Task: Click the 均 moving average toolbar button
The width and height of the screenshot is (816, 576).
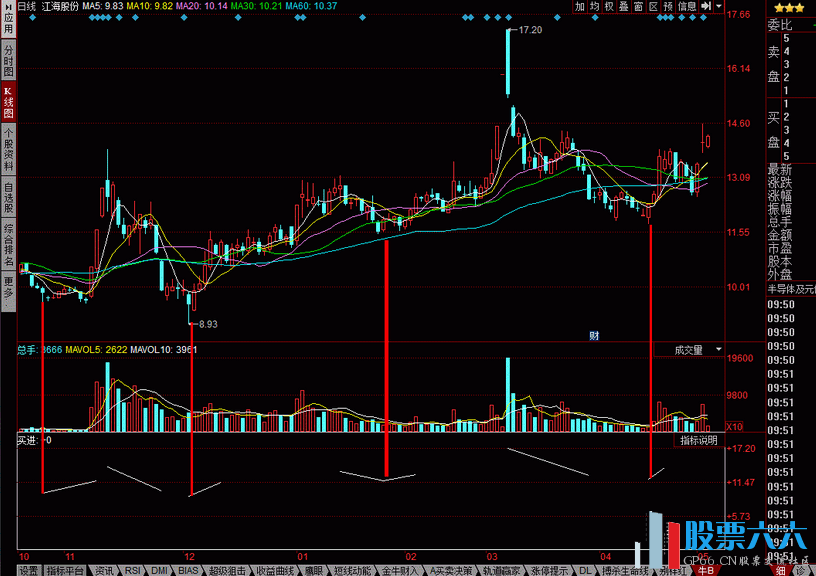Action: [x=595, y=6]
